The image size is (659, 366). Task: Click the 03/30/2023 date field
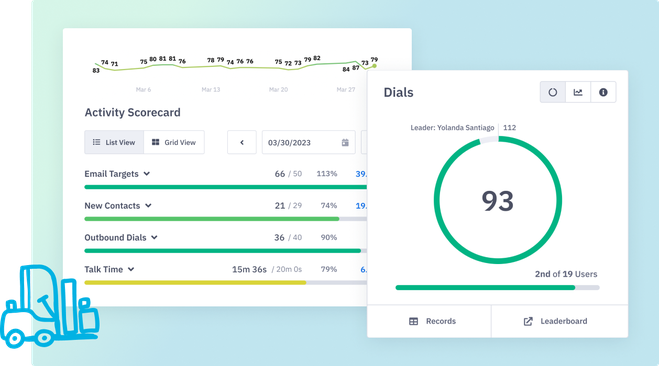[308, 142]
